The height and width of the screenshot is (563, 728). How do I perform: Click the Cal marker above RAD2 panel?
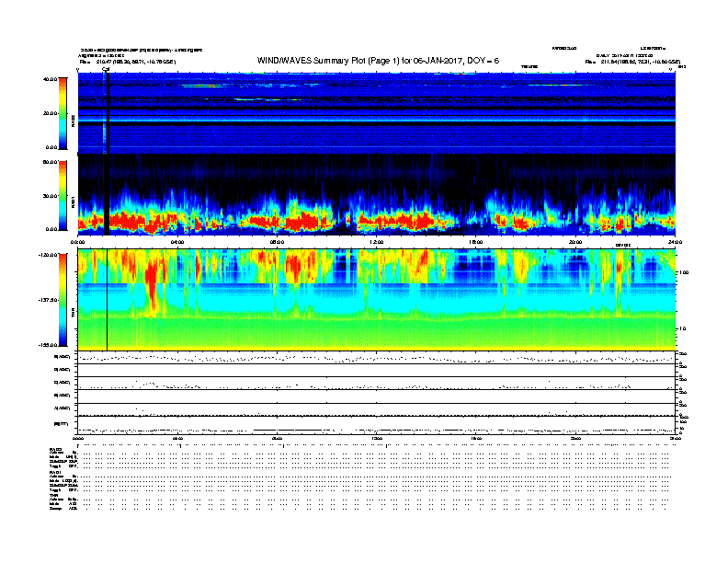[x=106, y=69]
